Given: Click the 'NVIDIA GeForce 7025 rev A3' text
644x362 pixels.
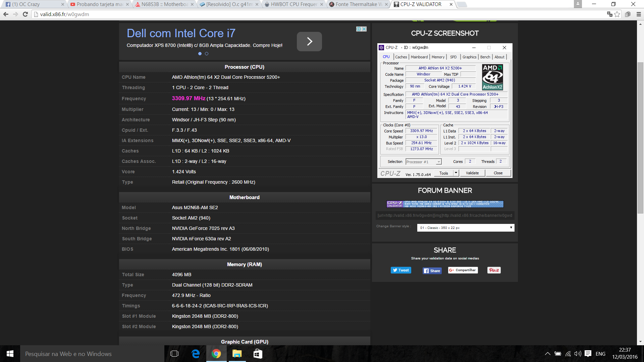Looking at the screenshot, I should click(x=203, y=228).
